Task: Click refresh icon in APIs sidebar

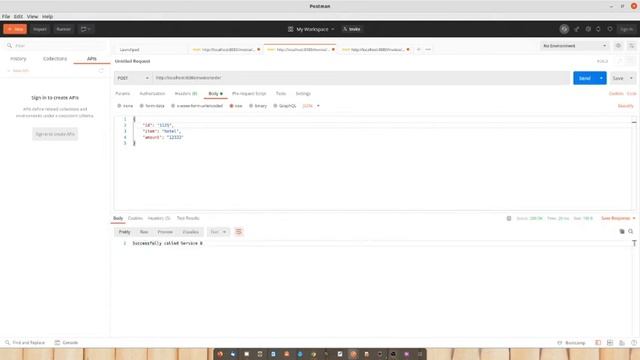Action: point(101,71)
